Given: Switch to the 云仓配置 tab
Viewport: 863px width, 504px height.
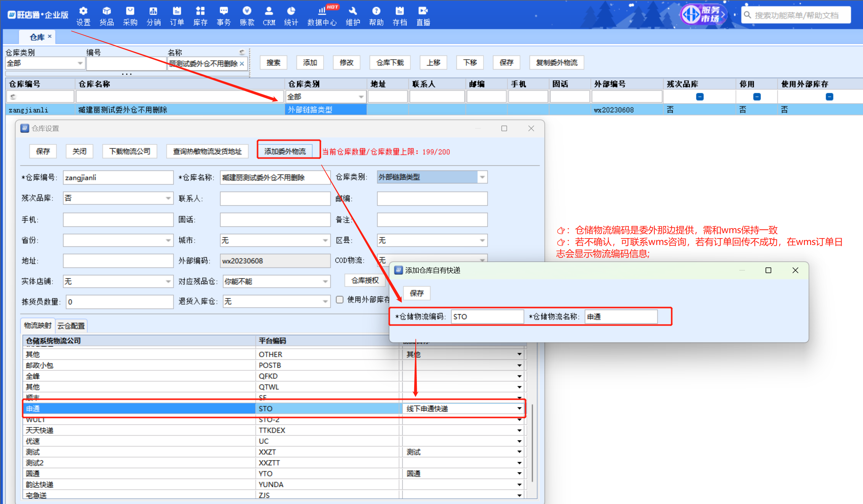Looking at the screenshot, I should pyautogui.click(x=71, y=326).
